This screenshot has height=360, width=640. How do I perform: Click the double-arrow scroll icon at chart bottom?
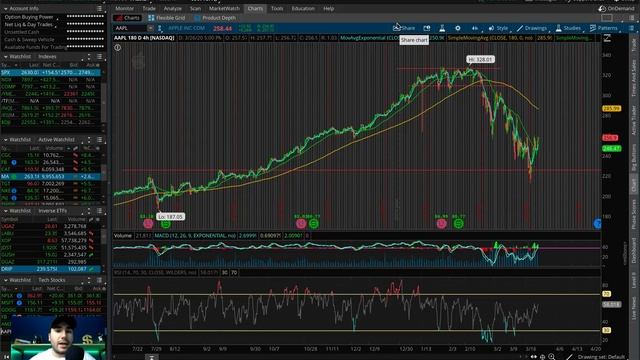click(x=533, y=357)
